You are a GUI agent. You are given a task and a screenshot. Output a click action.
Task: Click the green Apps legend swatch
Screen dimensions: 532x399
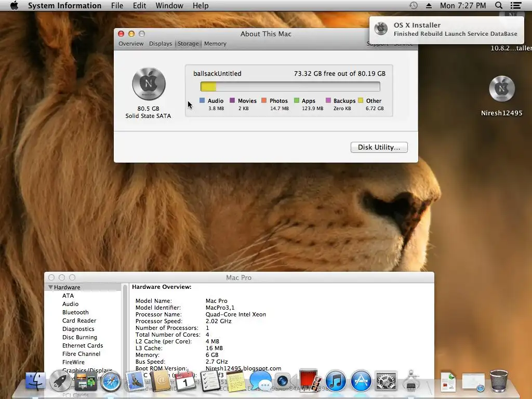pyautogui.click(x=297, y=100)
